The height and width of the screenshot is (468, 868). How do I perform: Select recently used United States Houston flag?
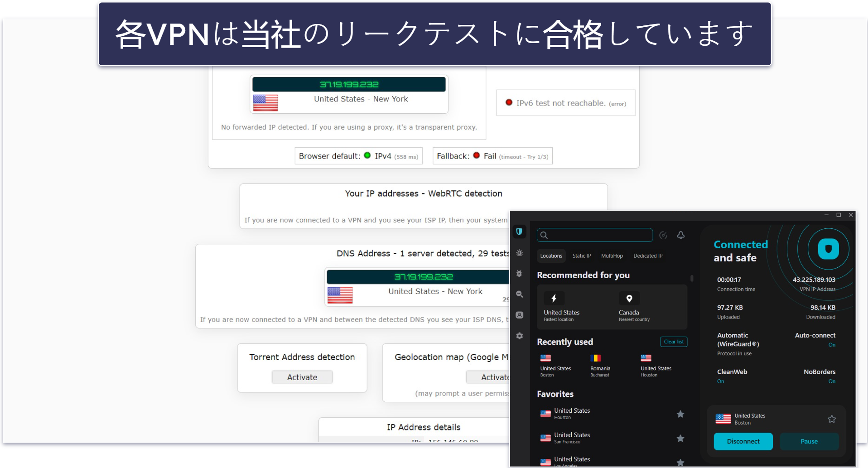[646, 358]
